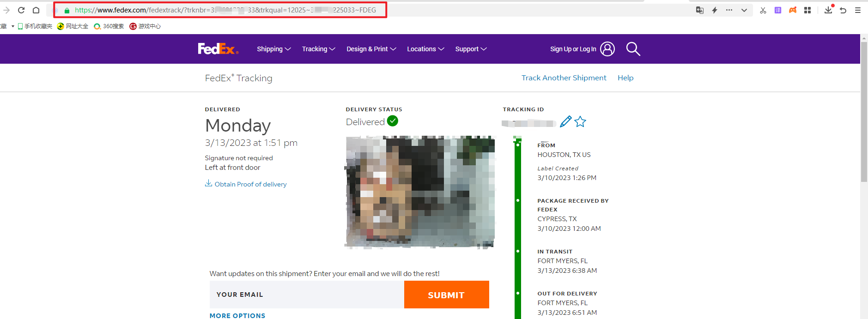Screen dimensions: 868x319
Task: Select the '3/13/2023 6:51 AM' timestamp
Action: point(567,313)
